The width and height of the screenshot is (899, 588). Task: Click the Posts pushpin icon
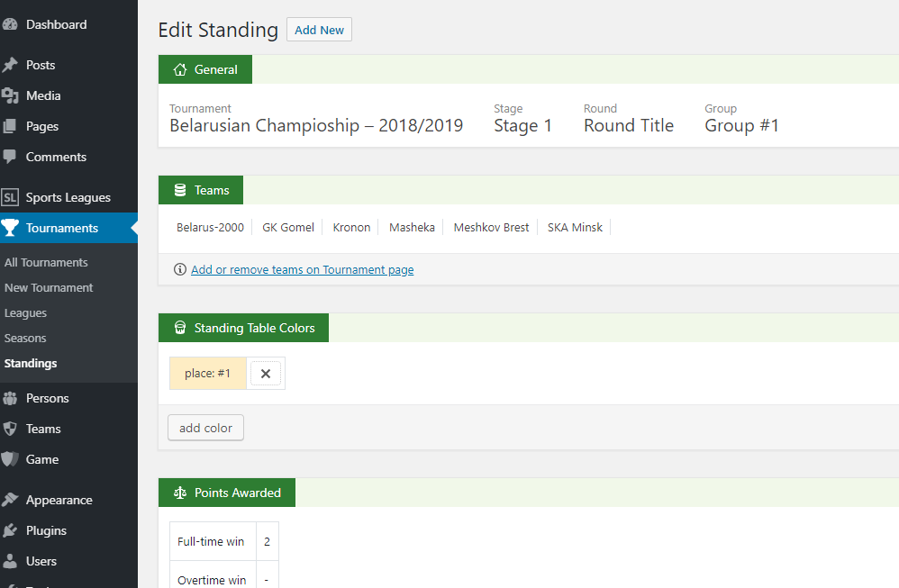tap(10, 65)
